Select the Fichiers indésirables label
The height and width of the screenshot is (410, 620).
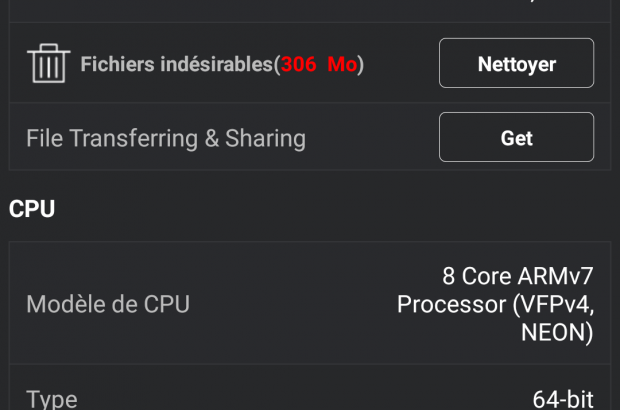176,65
